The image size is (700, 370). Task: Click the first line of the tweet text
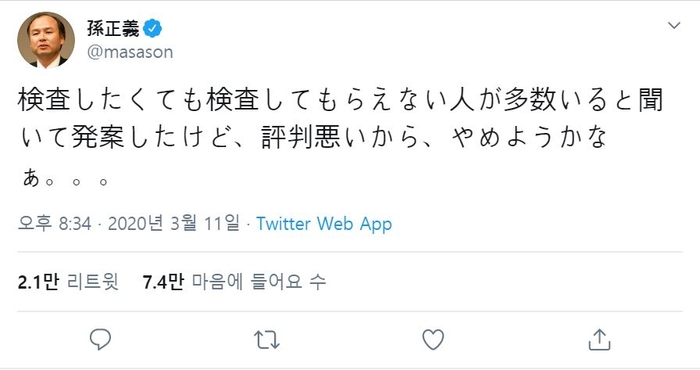coord(340,100)
